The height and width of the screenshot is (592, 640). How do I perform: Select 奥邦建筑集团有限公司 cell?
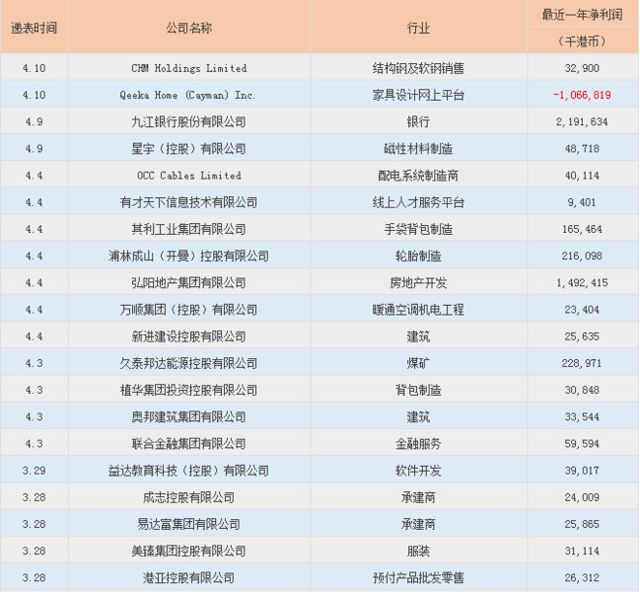tap(189, 417)
